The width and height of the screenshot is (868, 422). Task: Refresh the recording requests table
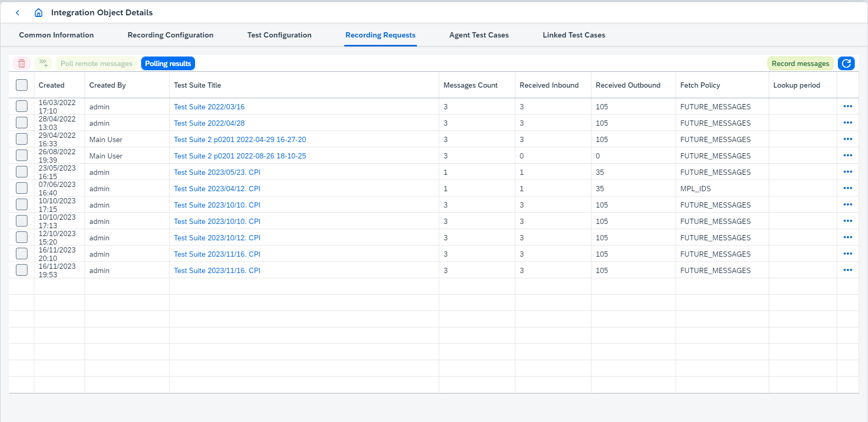[x=846, y=63]
